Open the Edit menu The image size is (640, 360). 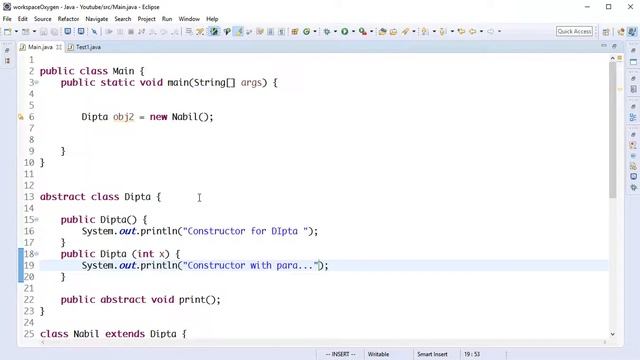click(x=22, y=19)
